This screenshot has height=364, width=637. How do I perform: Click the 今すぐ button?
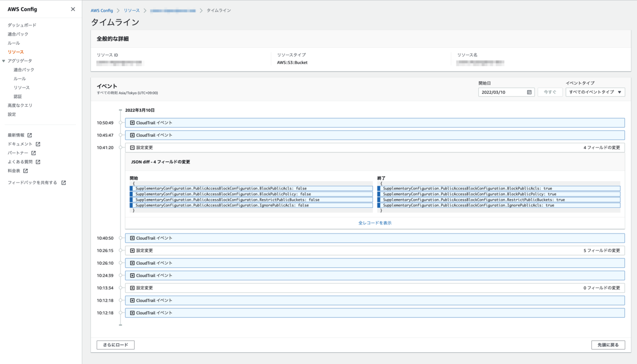click(x=550, y=92)
